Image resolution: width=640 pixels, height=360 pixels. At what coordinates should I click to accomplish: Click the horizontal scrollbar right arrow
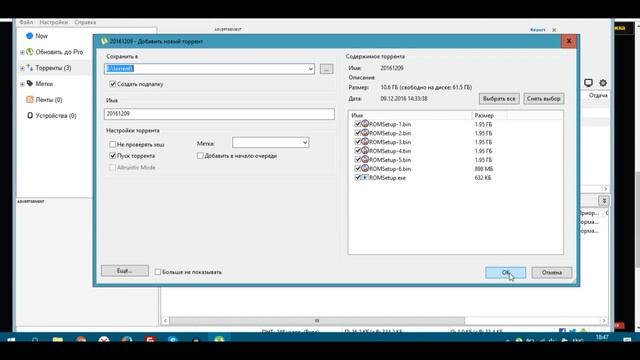pos(604,320)
